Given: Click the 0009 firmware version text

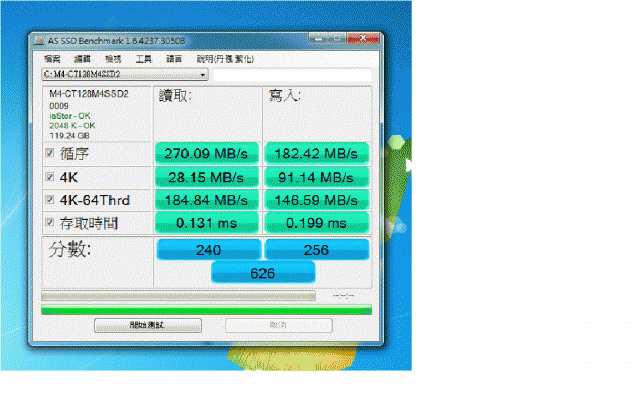Looking at the screenshot, I should click(59, 106).
